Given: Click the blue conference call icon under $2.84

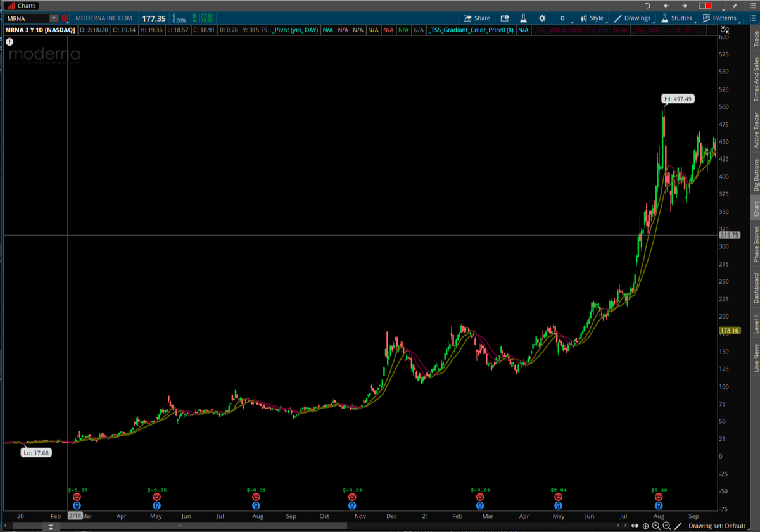Looking at the screenshot, I should [x=558, y=505].
